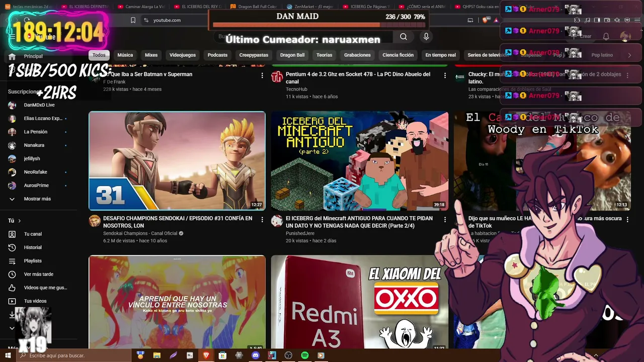The width and height of the screenshot is (644, 362).
Task: Open options menu for Sendokai episode video
Action: tap(262, 220)
